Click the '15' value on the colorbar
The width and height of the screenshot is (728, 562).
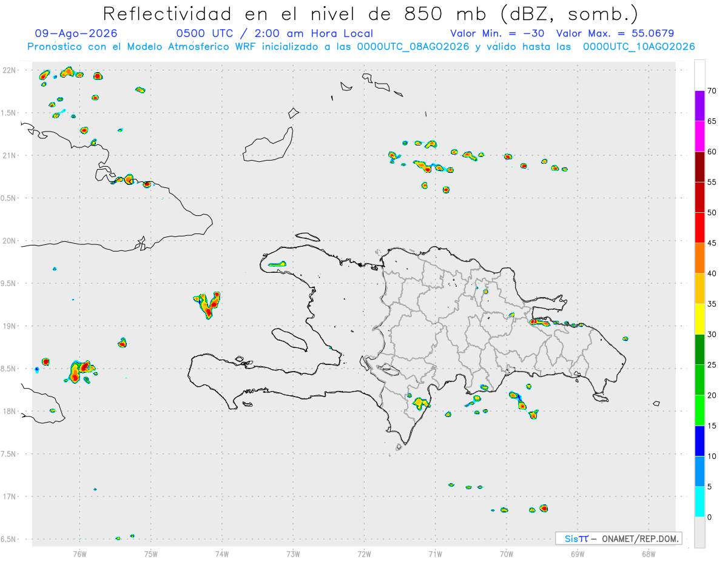[712, 426]
